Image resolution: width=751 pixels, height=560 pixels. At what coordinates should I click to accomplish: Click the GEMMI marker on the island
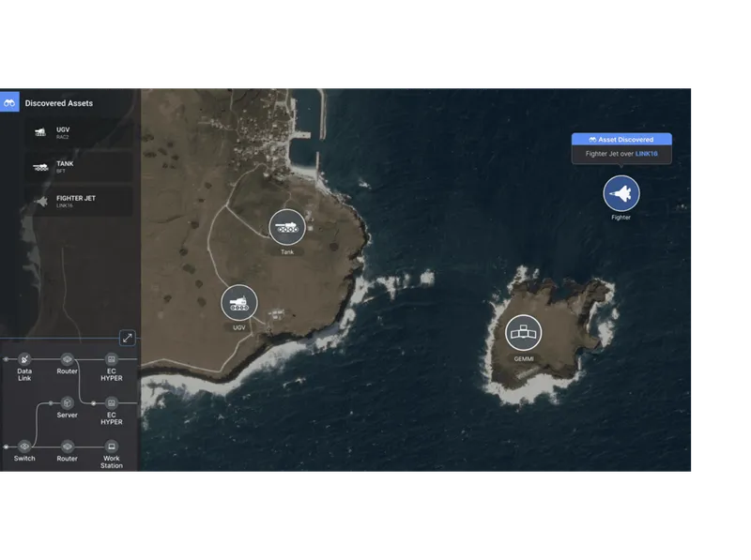(x=524, y=333)
